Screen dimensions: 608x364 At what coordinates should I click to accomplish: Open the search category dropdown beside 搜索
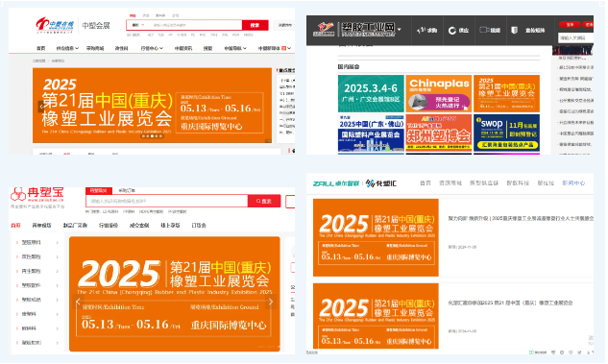[x=138, y=25]
